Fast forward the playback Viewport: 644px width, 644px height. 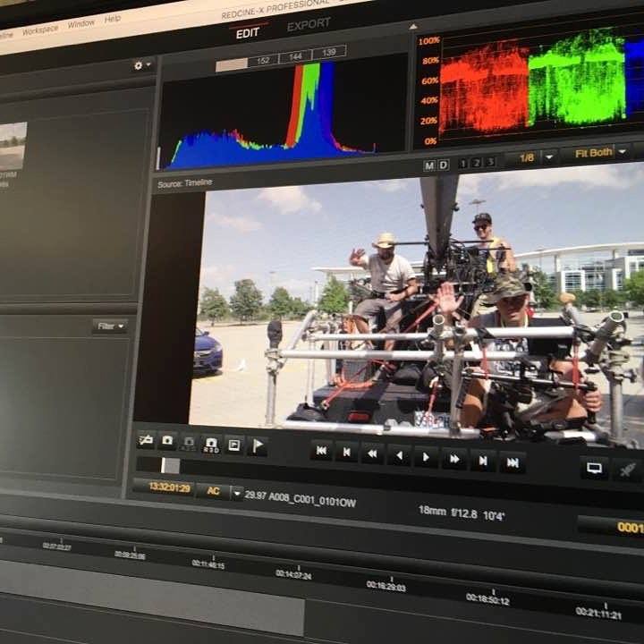[453, 459]
